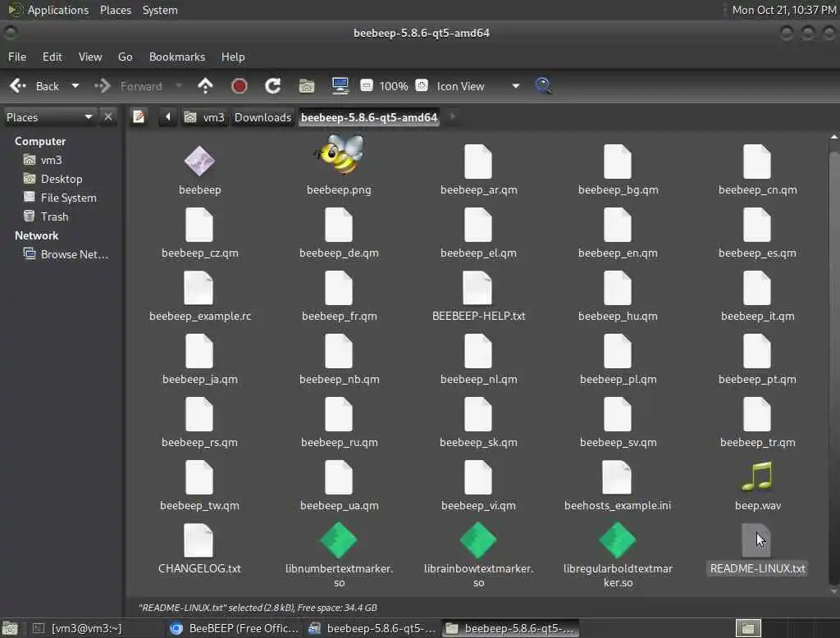Open the Go menu

coord(125,57)
